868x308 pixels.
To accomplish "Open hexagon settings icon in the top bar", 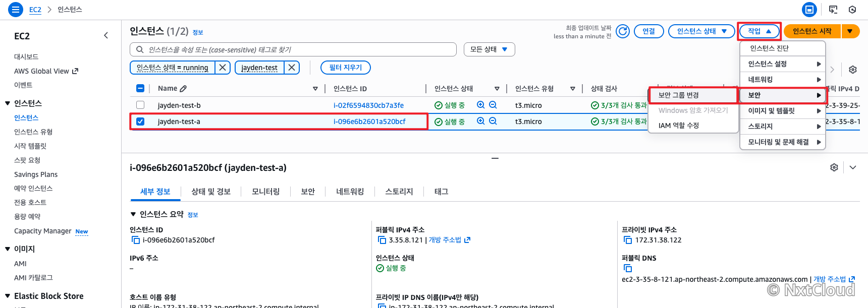I will 852,9.
